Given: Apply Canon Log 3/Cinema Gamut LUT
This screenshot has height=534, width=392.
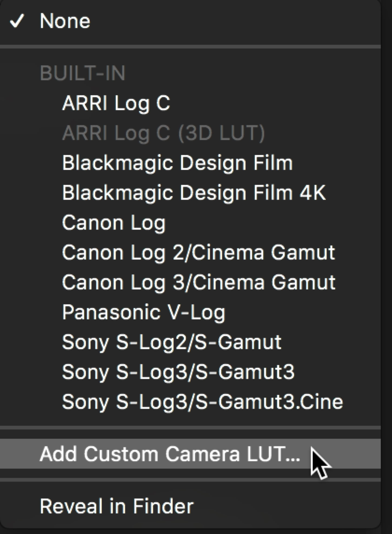Looking at the screenshot, I should point(199,282).
